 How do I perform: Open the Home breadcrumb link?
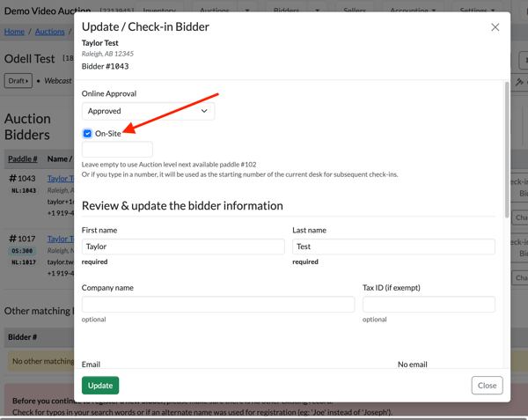coord(14,32)
